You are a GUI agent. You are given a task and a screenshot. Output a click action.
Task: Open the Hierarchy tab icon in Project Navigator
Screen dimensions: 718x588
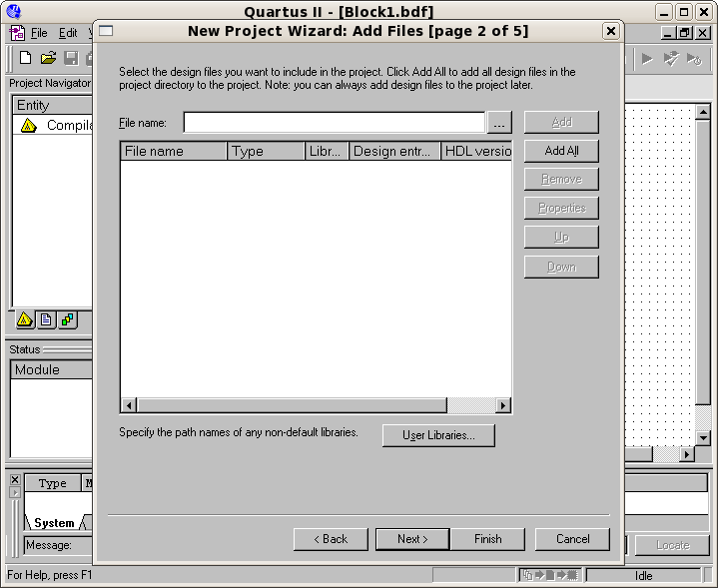point(25,319)
